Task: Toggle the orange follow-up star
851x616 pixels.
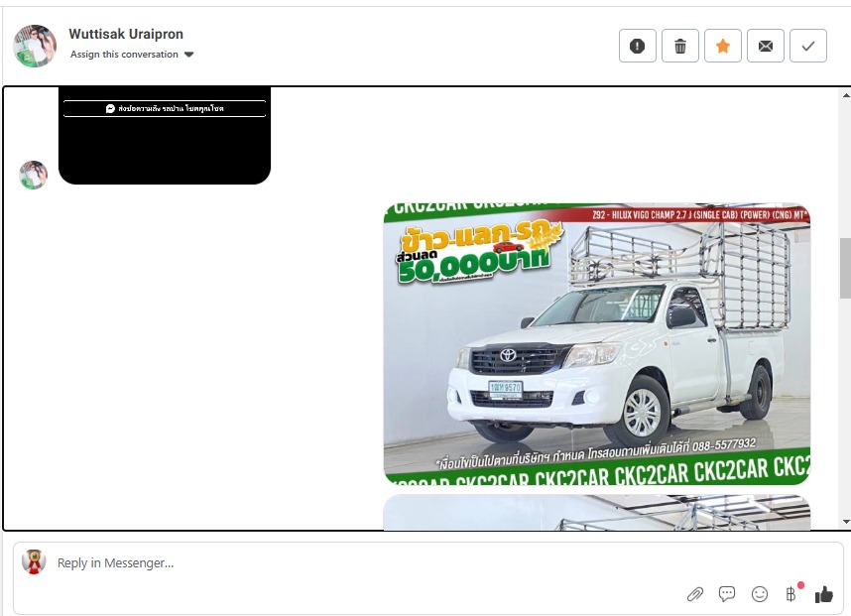Action: click(x=722, y=46)
